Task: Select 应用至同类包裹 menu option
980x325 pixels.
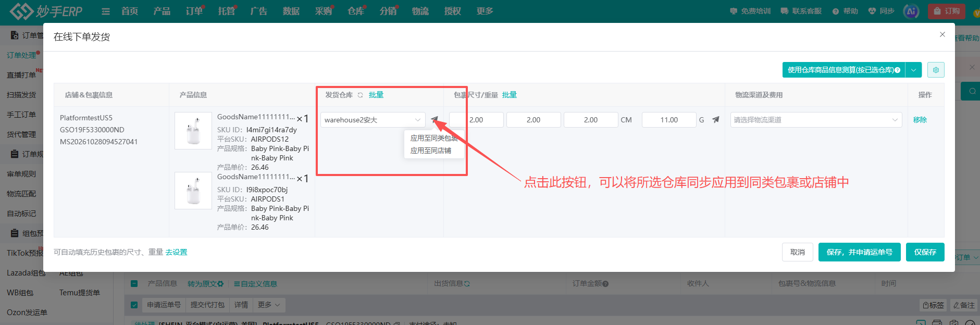Action: (434, 138)
